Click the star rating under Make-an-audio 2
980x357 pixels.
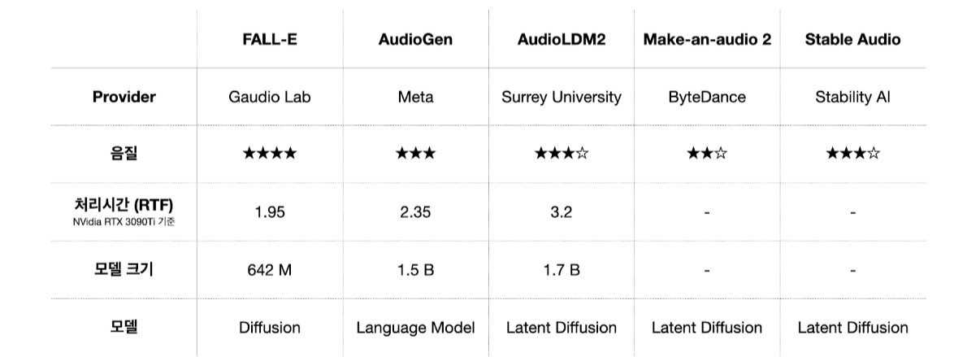(x=707, y=153)
